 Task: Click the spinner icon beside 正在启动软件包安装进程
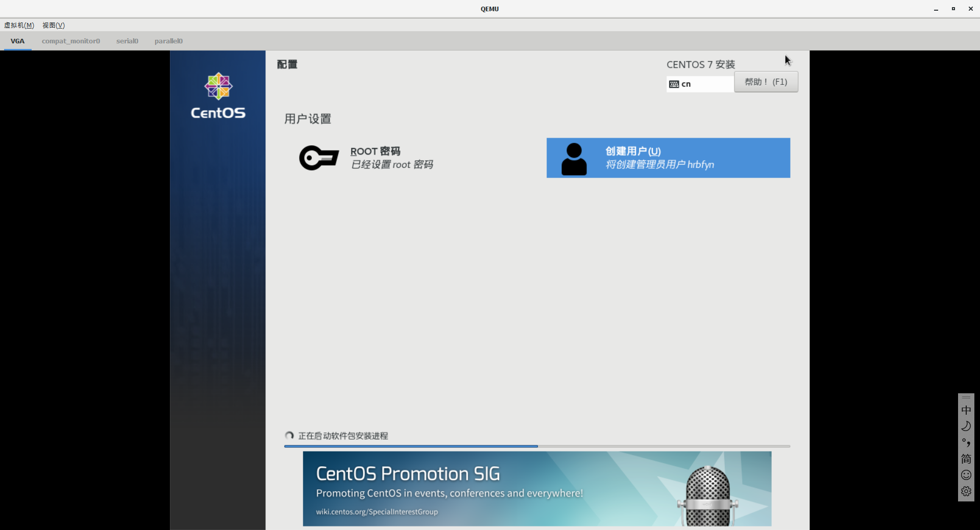pyautogui.click(x=289, y=436)
